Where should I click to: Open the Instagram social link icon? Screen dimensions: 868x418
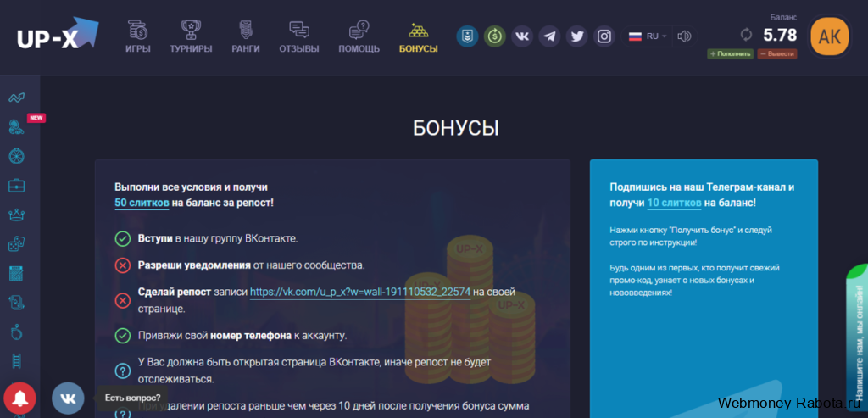[604, 36]
